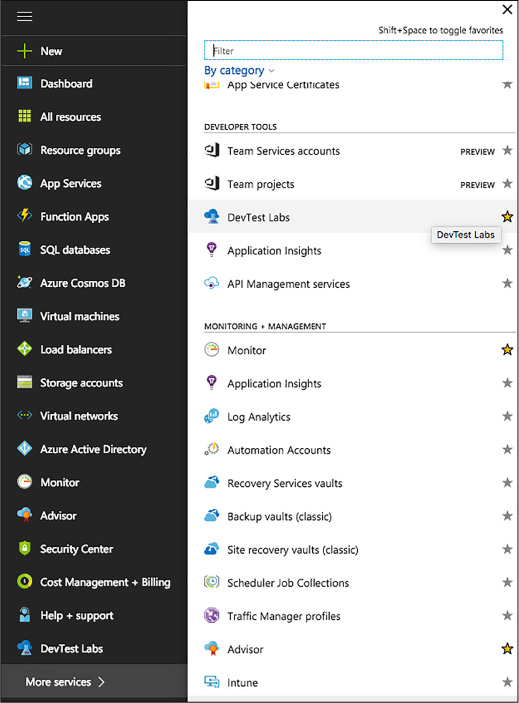Open the Azure Cosmos DB icon
The width and height of the screenshot is (519, 703).
coord(24,282)
